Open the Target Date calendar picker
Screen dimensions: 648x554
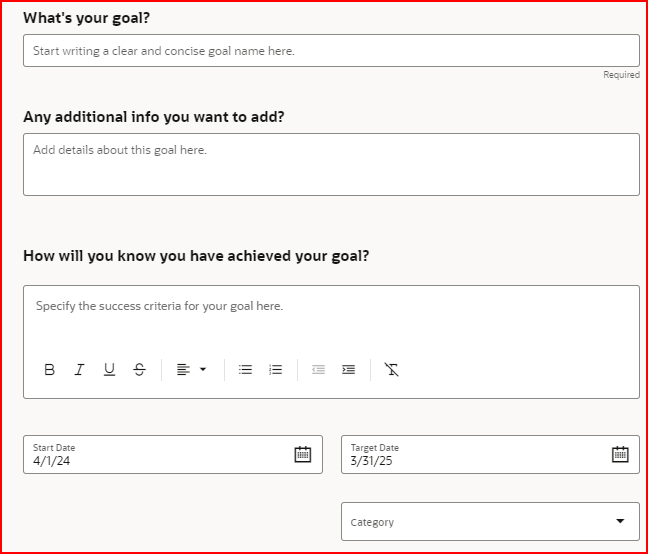[x=620, y=454]
